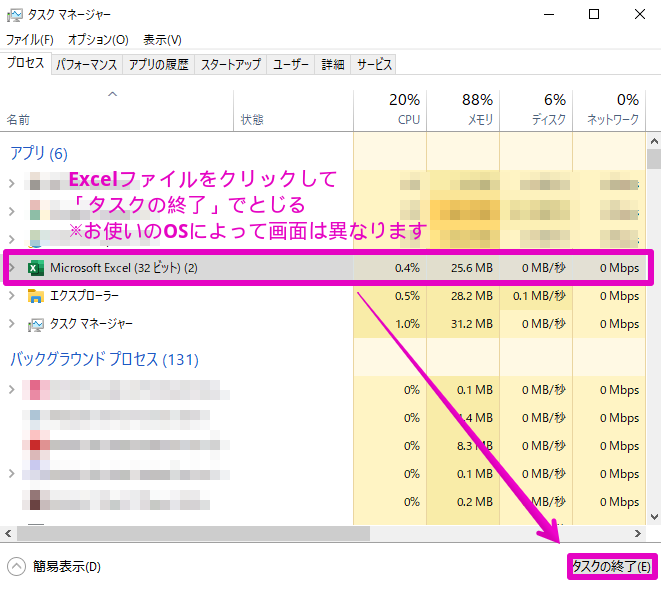Select the タスク マネージャー row name
The image size is (663, 590).
click(x=91, y=324)
